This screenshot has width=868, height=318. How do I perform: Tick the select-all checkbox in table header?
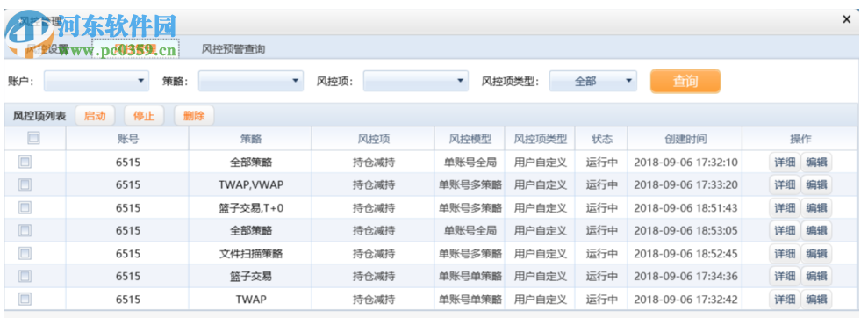pos(33,138)
